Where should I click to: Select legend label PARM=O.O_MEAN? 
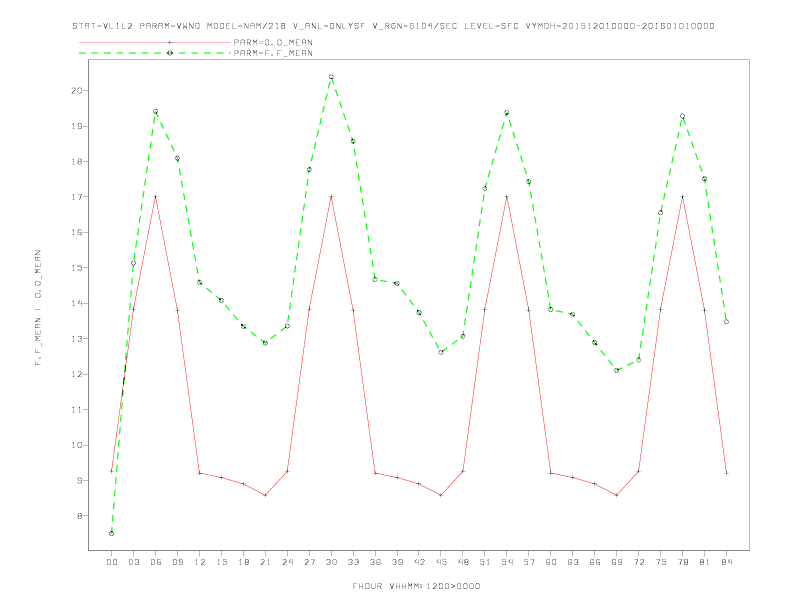(273, 42)
